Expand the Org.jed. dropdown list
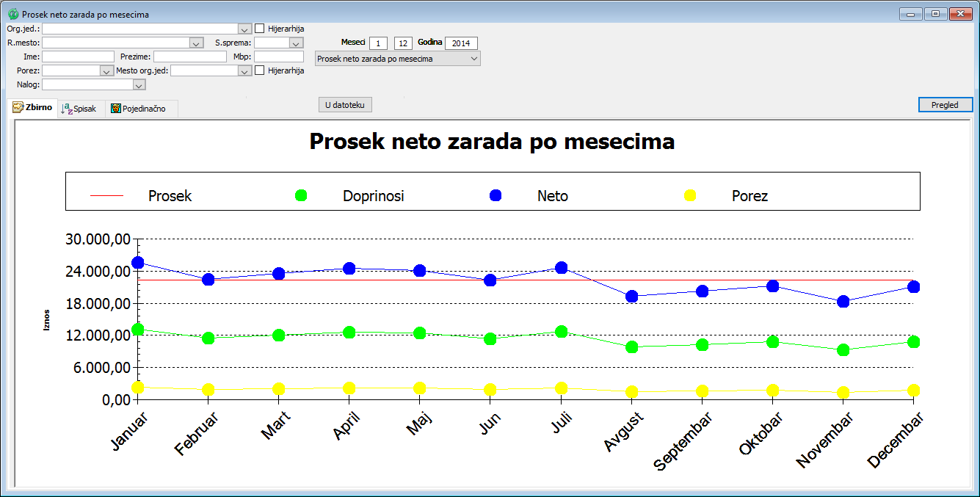Image resolution: width=980 pixels, height=497 pixels. [244, 29]
